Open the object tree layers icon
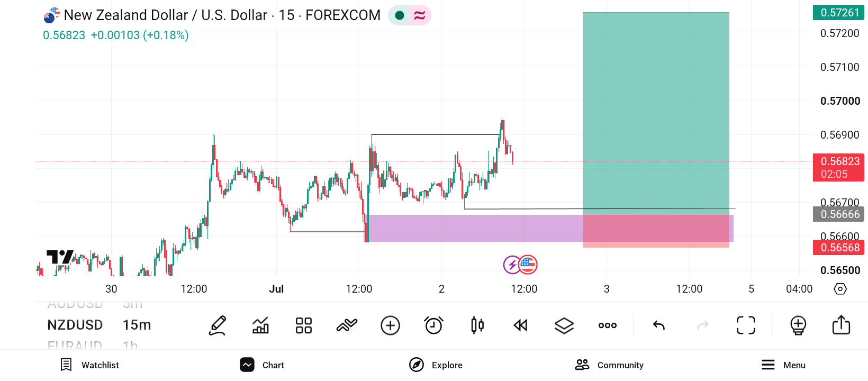Image resolution: width=868 pixels, height=381 pixels. point(564,325)
